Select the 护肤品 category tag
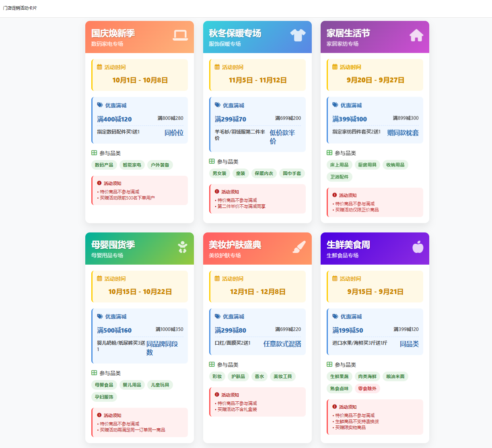Screen dimensions: 492x448 [238, 376]
